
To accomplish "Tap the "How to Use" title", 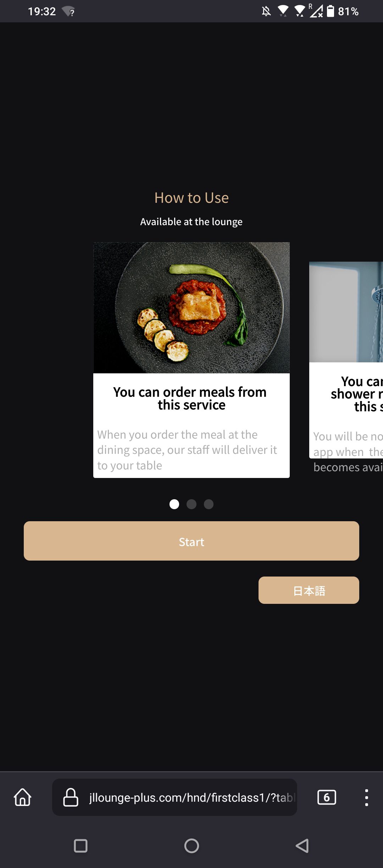I will pyautogui.click(x=191, y=197).
